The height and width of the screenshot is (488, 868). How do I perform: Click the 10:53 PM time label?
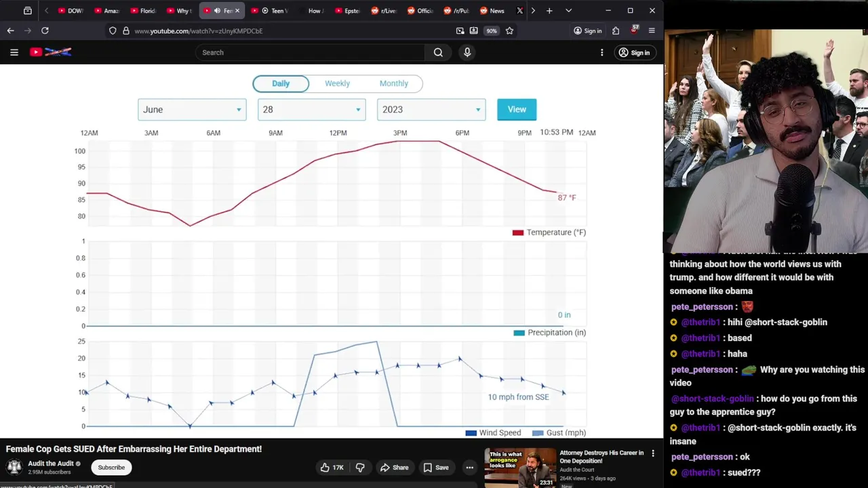(x=557, y=132)
